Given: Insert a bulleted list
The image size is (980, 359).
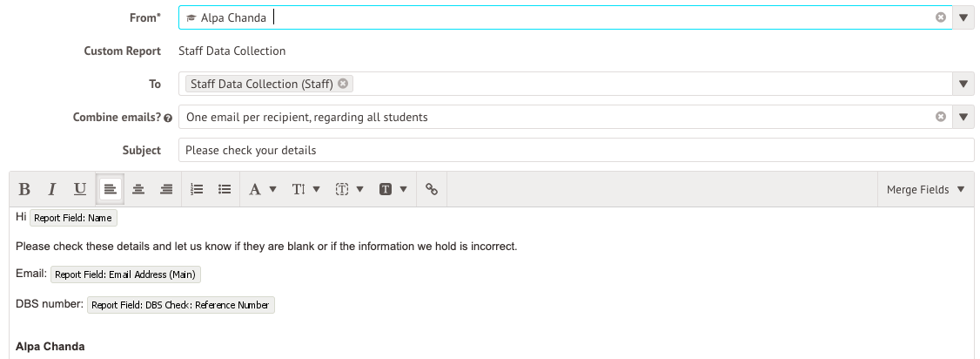Looking at the screenshot, I should 225,189.
